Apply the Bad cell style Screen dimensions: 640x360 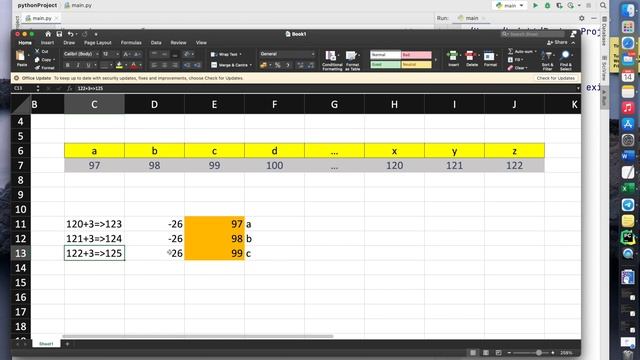tap(416, 55)
